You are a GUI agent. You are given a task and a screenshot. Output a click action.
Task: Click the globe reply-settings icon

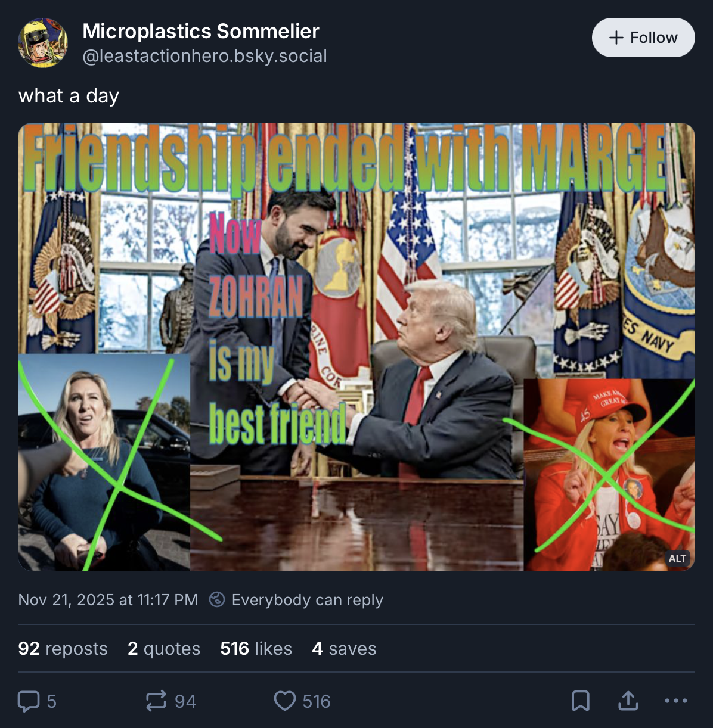(217, 599)
